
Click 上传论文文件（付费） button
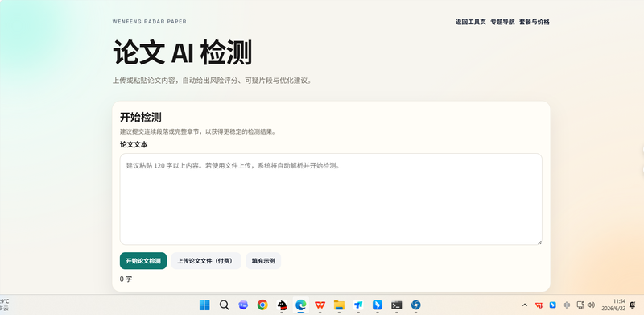[206, 261]
